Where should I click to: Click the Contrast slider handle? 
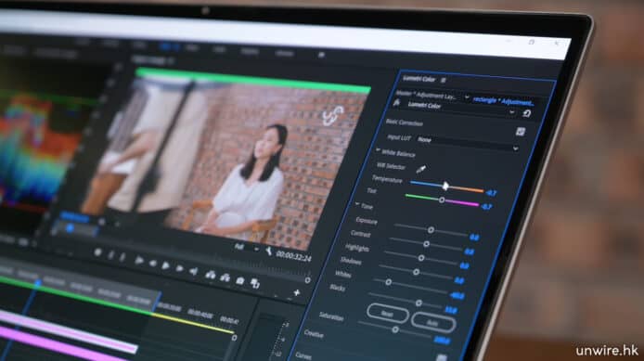(x=426, y=244)
